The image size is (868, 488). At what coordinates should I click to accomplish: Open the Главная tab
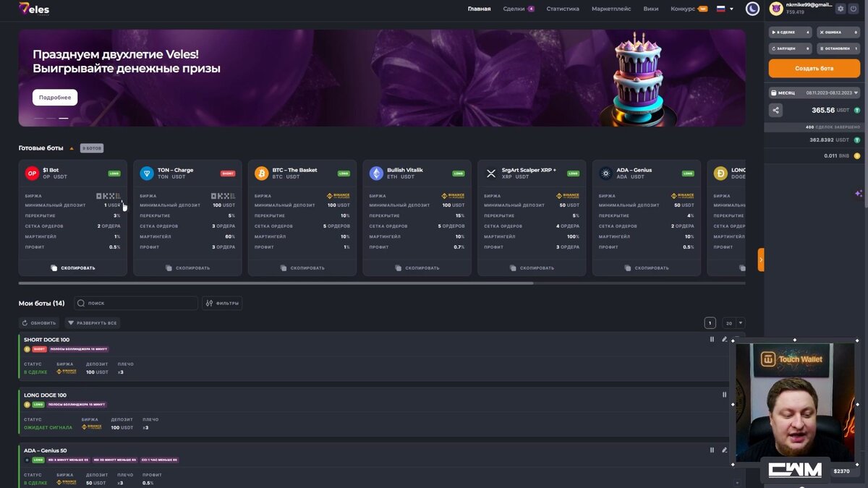(x=479, y=9)
